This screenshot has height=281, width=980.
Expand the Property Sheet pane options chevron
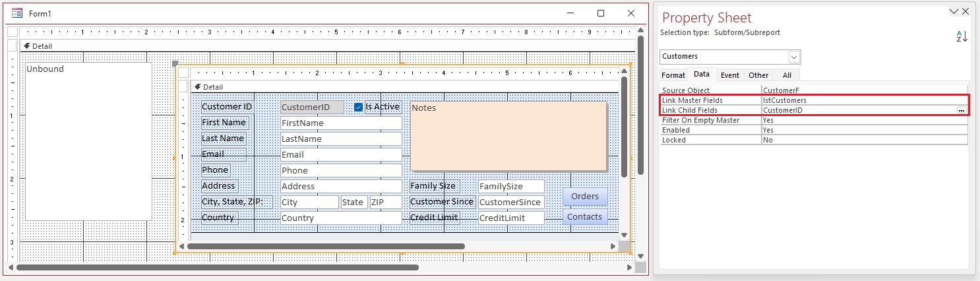pyautogui.click(x=953, y=11)
